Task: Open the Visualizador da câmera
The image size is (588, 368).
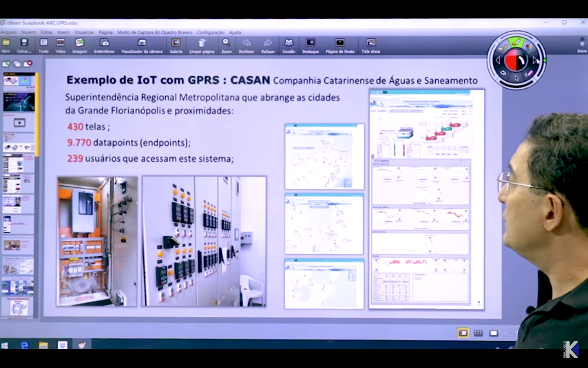Action: (142, 45)
